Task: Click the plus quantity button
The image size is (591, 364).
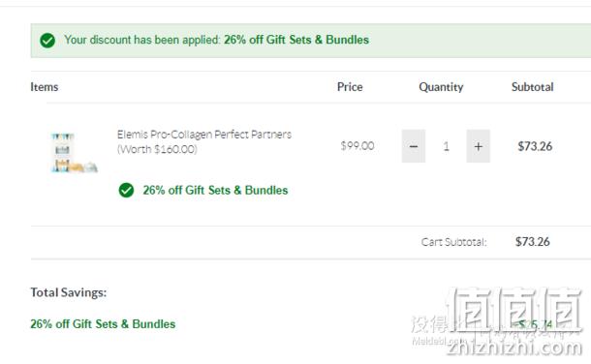Action: pyautogui.click(x=479, y=146)
